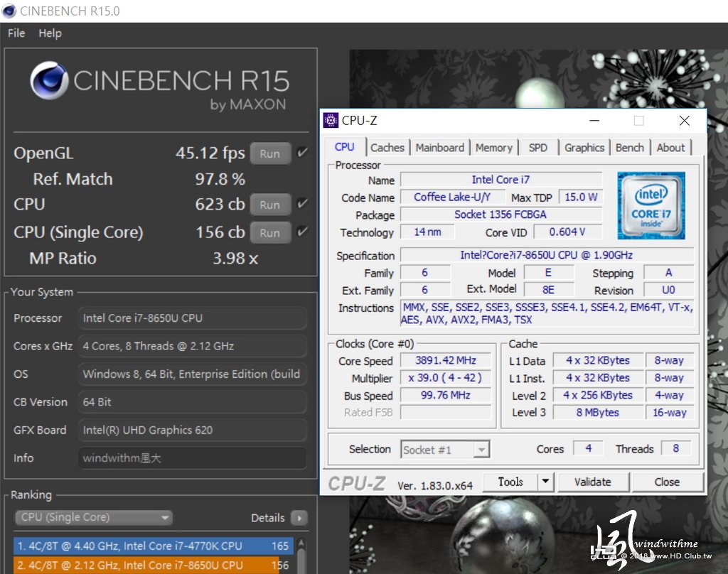Click the Info text field
Image resolution: width=728 pixels, height=574 pixels.
coord(192,458)
